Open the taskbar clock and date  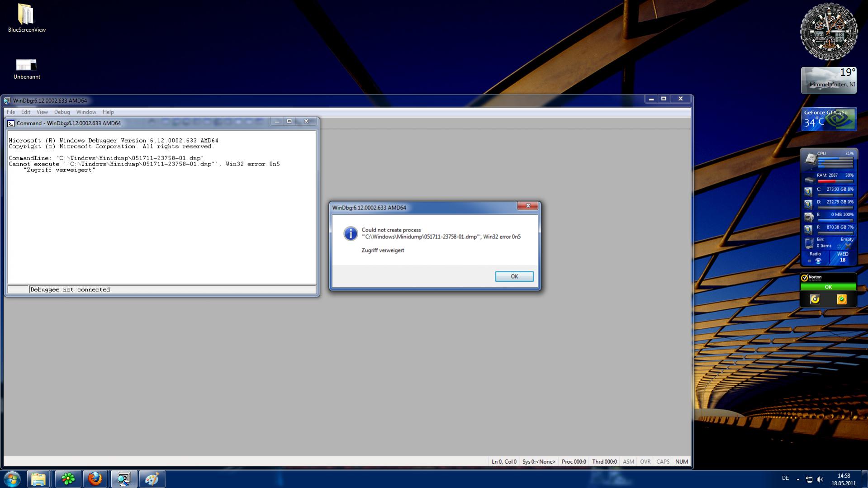coord(844,479)
